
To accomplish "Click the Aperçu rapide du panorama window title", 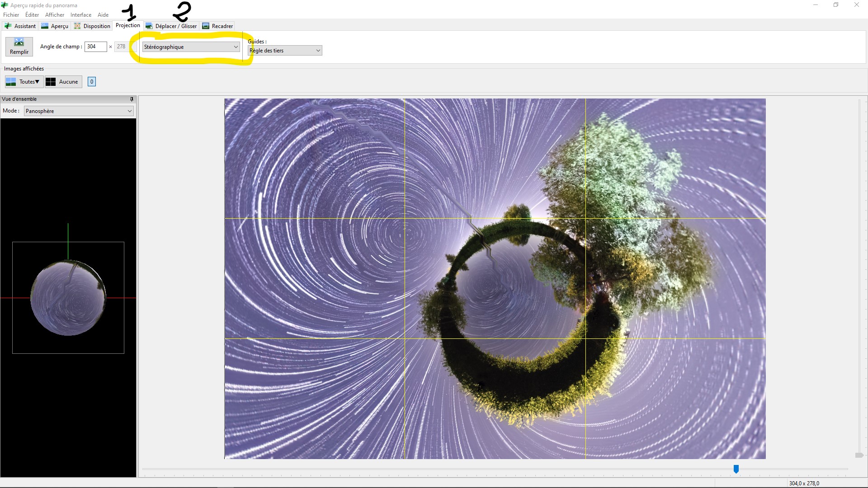I will pos(44,5).
